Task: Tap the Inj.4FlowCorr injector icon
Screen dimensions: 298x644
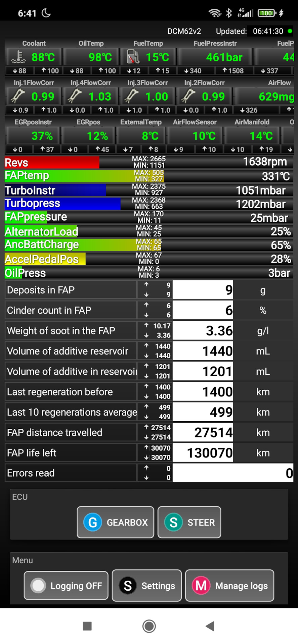Action: pyautogui.click(x=75, y=96)
